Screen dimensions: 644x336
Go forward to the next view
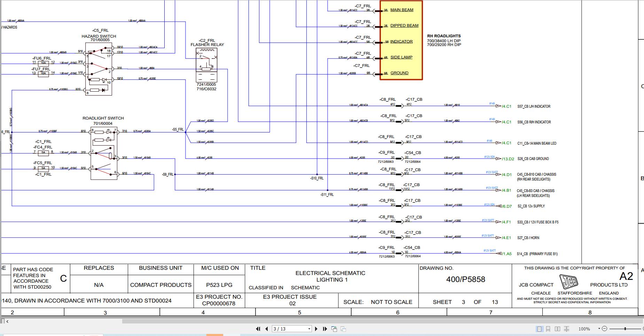343,328
